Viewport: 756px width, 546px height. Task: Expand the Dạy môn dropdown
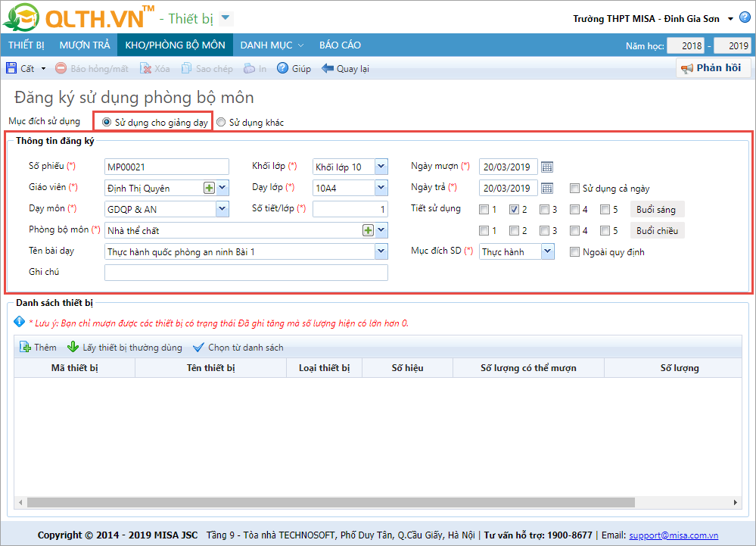(x=222, y=209)
